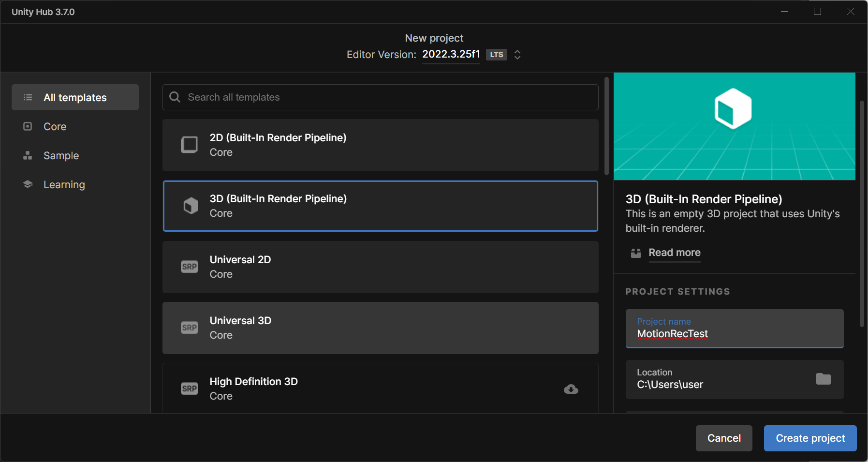Click the Read more package icon
The image size is (868, 462).
(x=636, y=253)
